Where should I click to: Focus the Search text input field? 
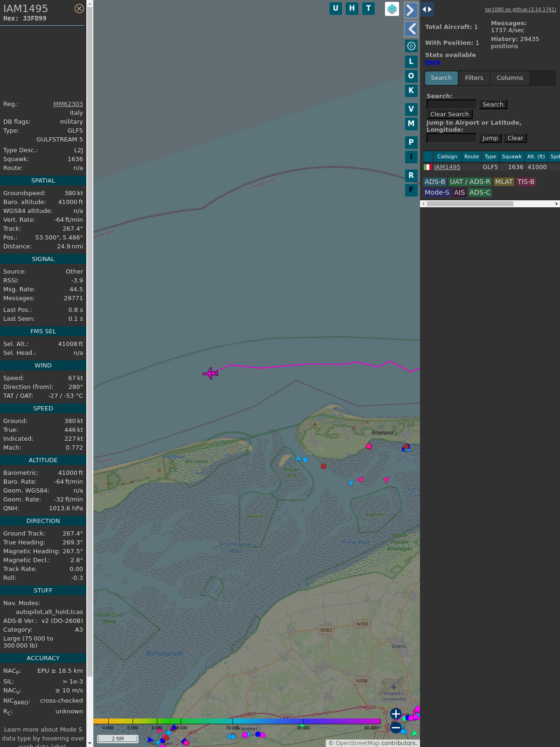point(451,105)
